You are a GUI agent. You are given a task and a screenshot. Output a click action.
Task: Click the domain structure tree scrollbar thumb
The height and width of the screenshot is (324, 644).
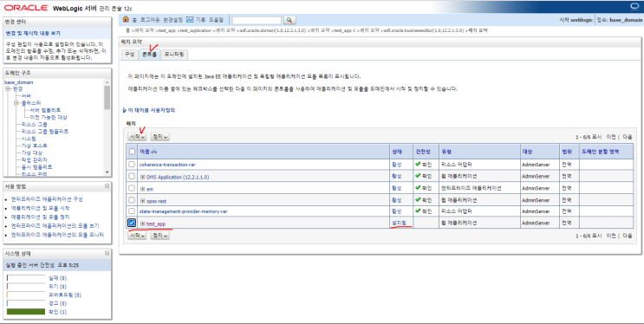pos(107,98)
